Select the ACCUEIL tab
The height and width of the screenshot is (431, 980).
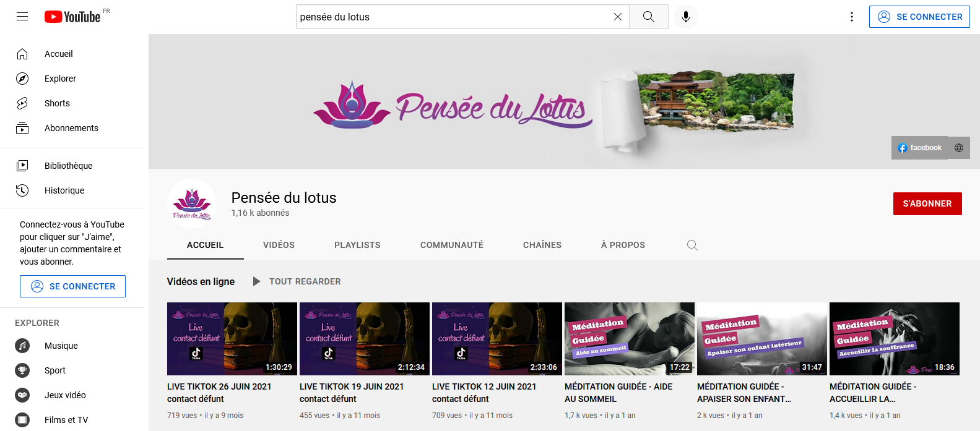pos(205,245)
